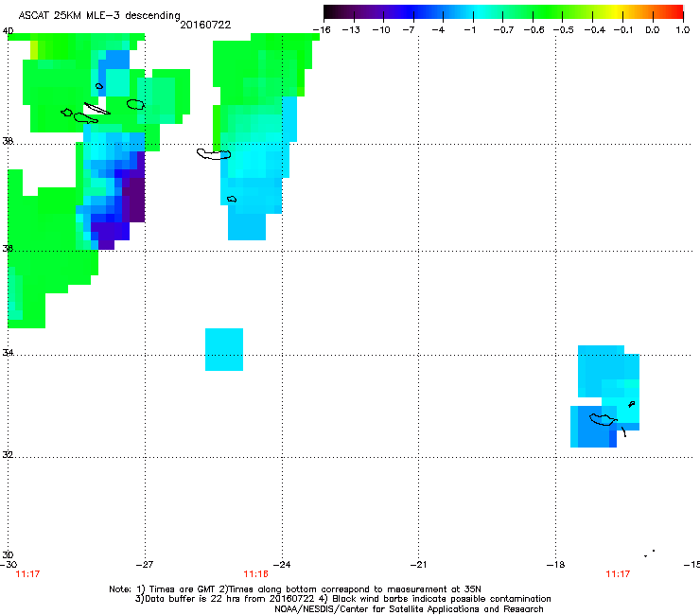Image resolution: width=700 pixels, height=615 pixels.
Task: Click the "-0.7" color scale label
Action: (x=503, y=30)
